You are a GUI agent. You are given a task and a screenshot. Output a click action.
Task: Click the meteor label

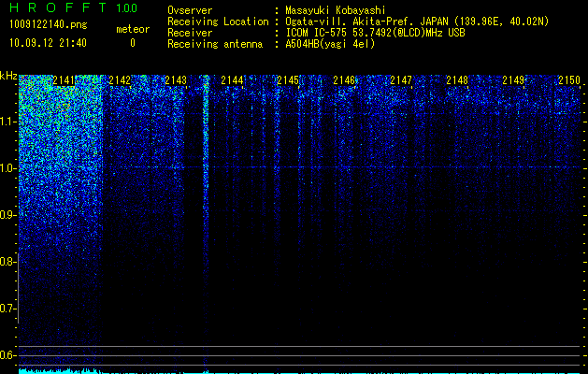point(133,29)
